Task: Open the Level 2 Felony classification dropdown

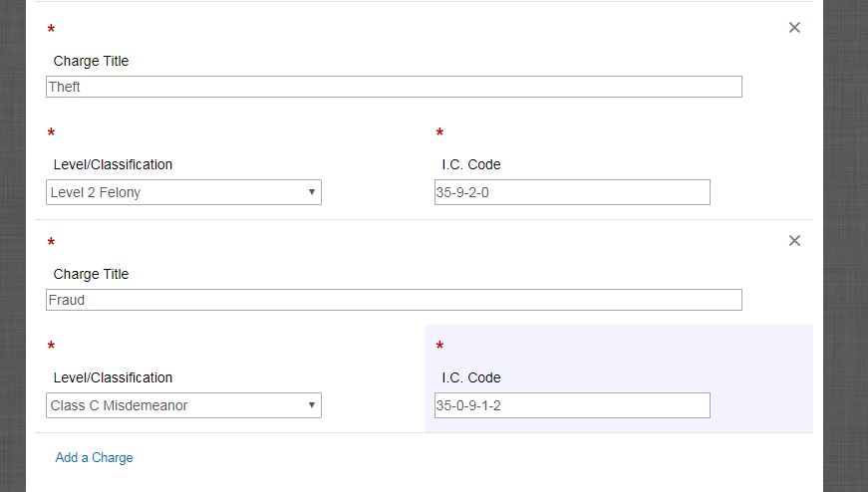Action: point(184,192)
